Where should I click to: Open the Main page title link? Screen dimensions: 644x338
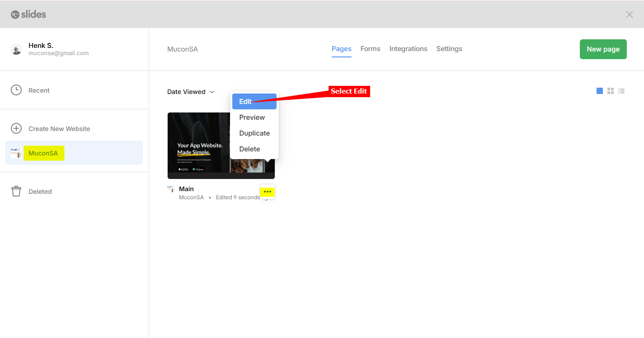pyautogui.click(x=186, y=188)
